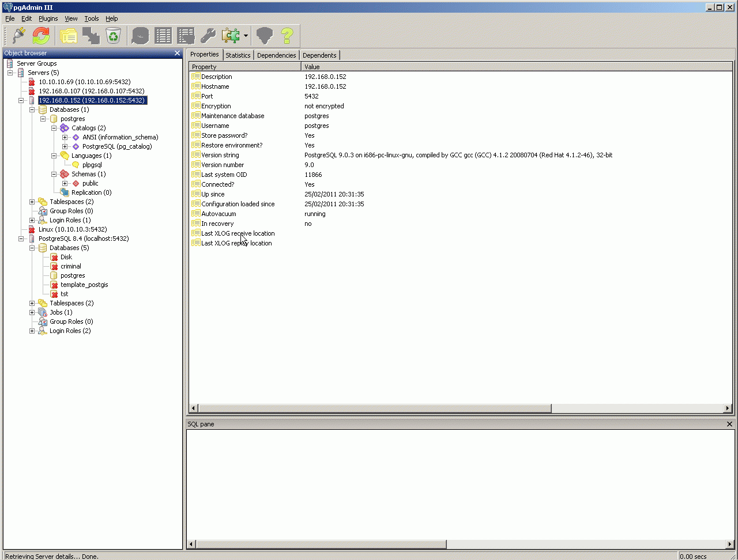Collapse the Servers (5) tree node
The width and height of the screenshot is (738, 560).
point(10,73)
